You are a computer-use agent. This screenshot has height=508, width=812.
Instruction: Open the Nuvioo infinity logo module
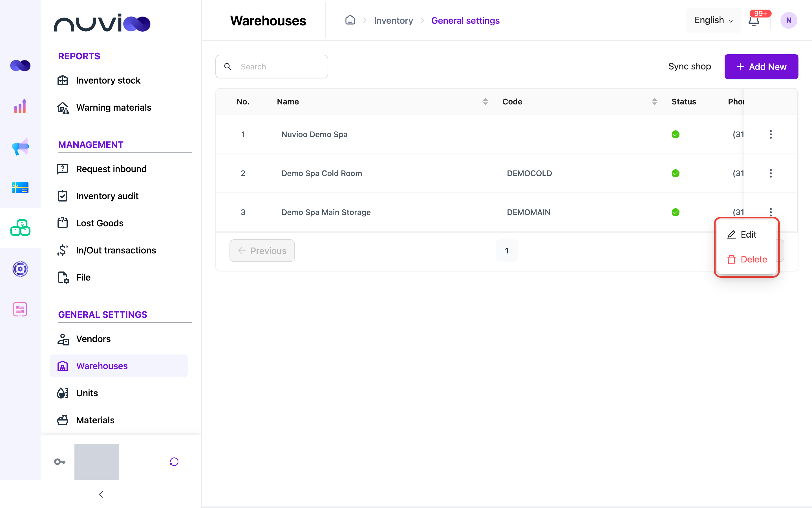(x=20, y=65)
